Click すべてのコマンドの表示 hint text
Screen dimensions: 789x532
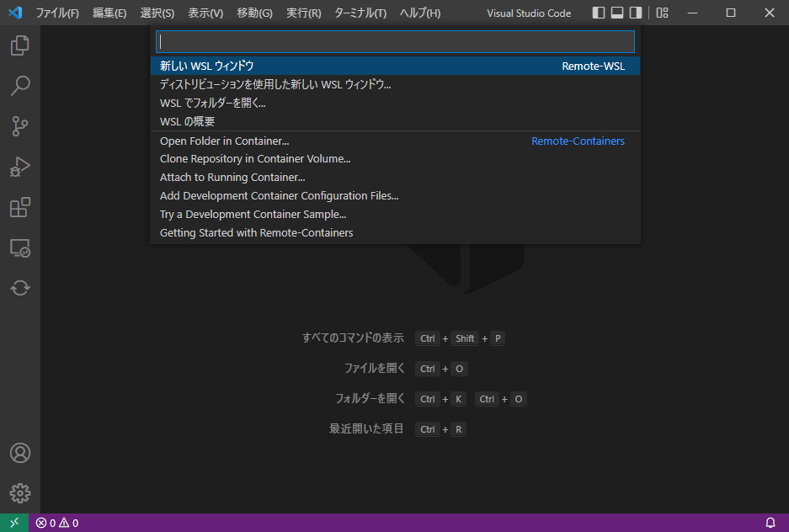(353, 338)
